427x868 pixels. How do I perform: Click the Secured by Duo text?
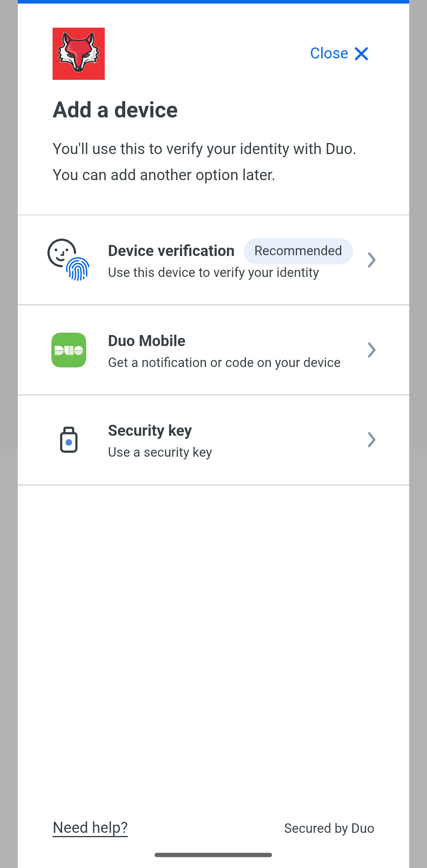tap(329, 828)
